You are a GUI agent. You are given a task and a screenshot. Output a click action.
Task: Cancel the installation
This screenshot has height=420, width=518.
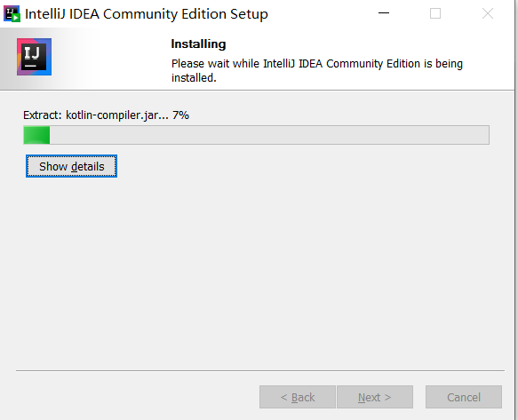pyautogui.click(x=464, y=397)
